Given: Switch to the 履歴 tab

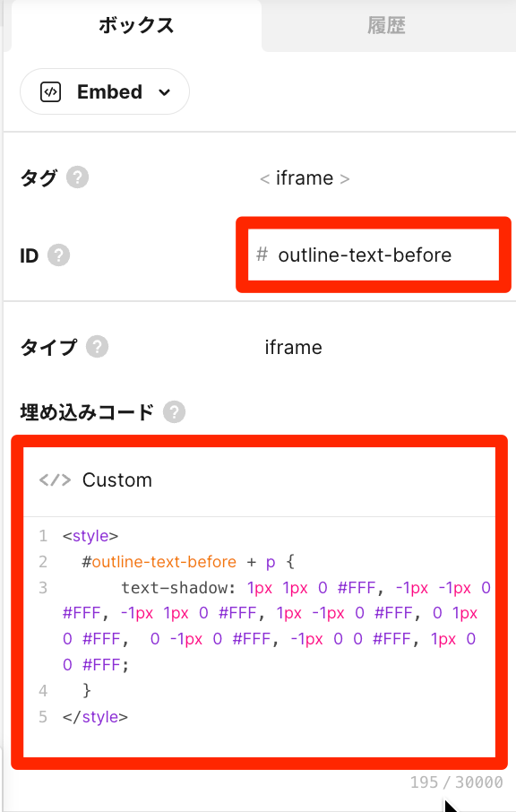Looking at the screenshot, I should coord(387,25).
